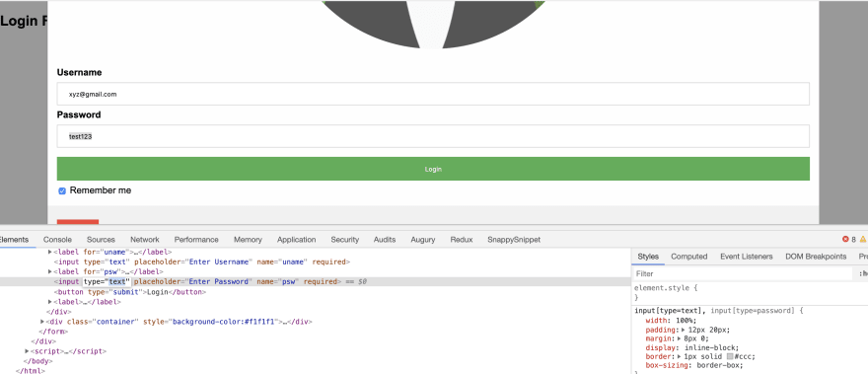Open the DOM Breakpoints sidebar tab
The image size is (868, 374).
[816, 257]
